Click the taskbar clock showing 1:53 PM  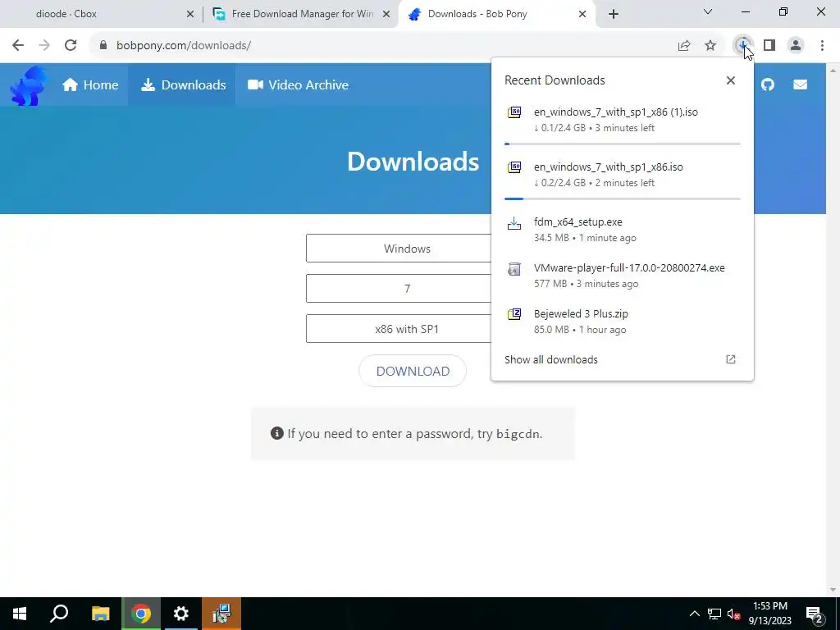point(769,614)
